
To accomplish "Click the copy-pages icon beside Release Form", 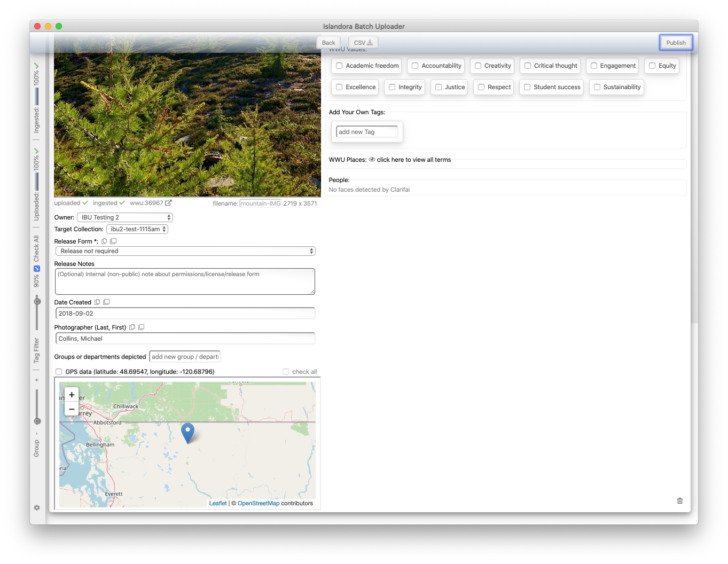I will coord(104,241).
